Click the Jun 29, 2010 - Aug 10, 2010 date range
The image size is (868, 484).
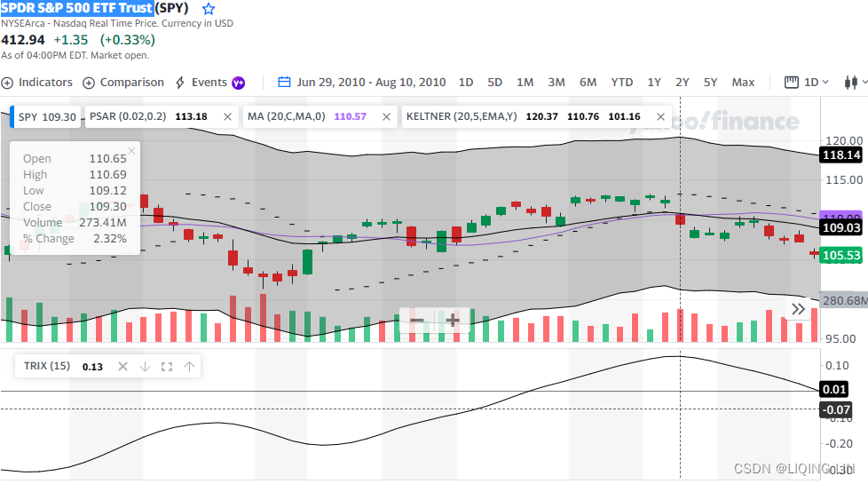371,83
